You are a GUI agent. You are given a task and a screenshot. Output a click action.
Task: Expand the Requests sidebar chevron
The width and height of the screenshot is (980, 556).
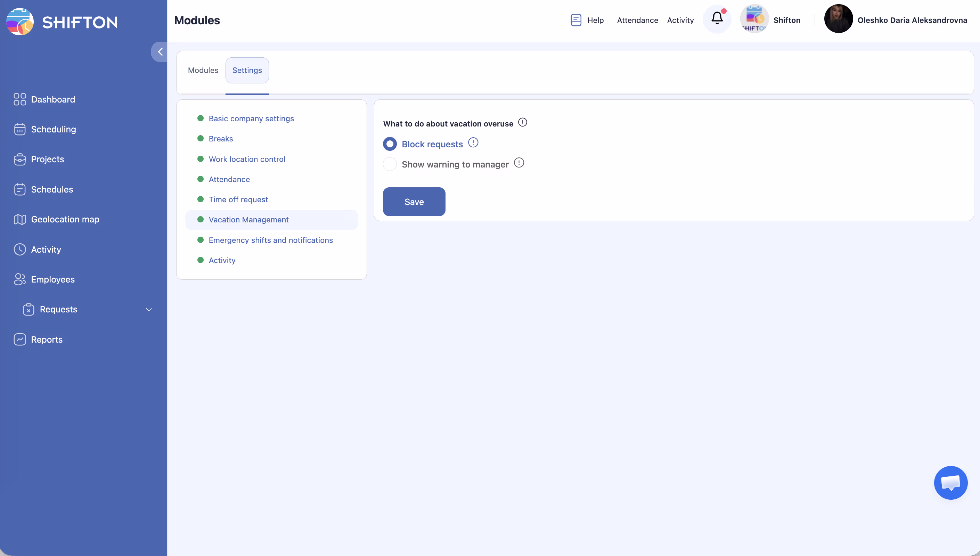149,309
